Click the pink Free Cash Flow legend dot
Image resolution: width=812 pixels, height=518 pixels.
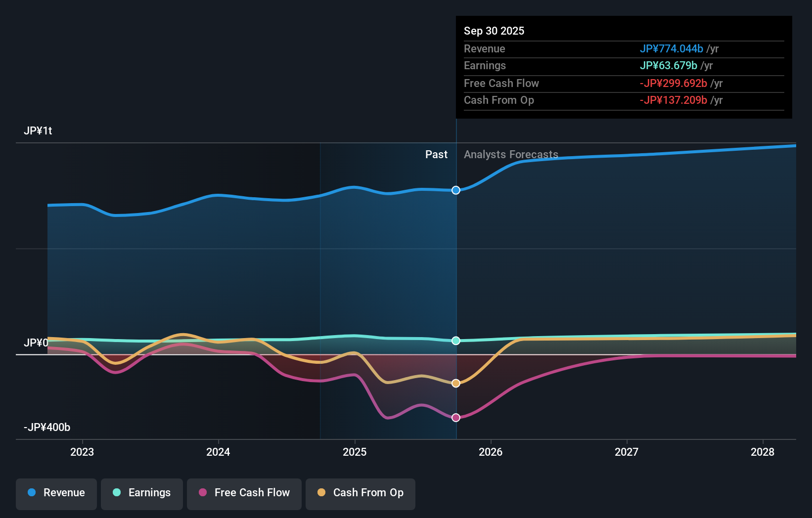[x=203, y=493]
